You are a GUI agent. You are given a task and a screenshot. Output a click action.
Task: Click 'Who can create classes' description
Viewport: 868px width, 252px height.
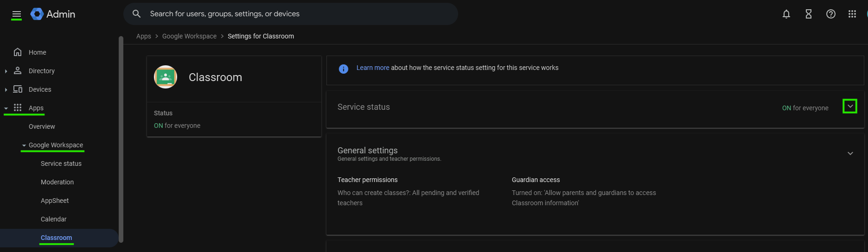click(x=408, y=198)
